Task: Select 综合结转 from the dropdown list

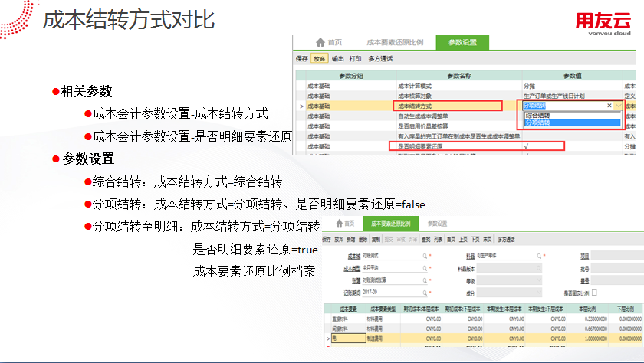Action: 537,116
